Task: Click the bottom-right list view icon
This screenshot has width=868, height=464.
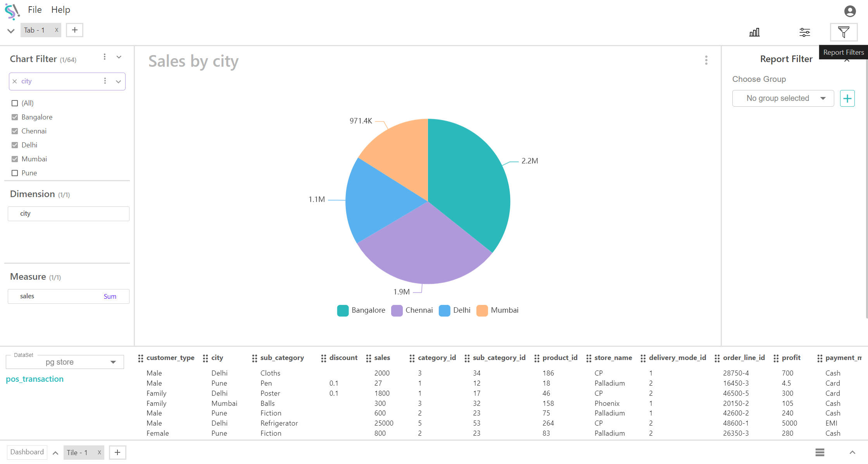Action: (820, 452)
